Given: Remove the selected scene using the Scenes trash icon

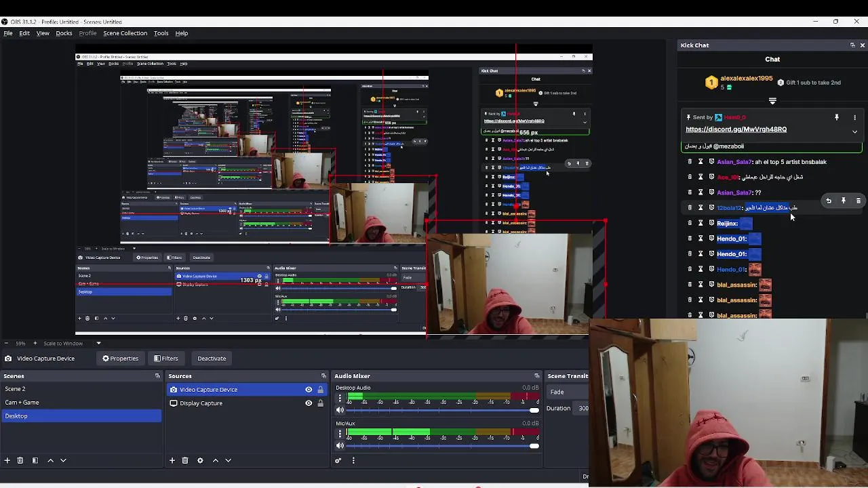Looking at the screenshot, I should [x=20, y=460].
